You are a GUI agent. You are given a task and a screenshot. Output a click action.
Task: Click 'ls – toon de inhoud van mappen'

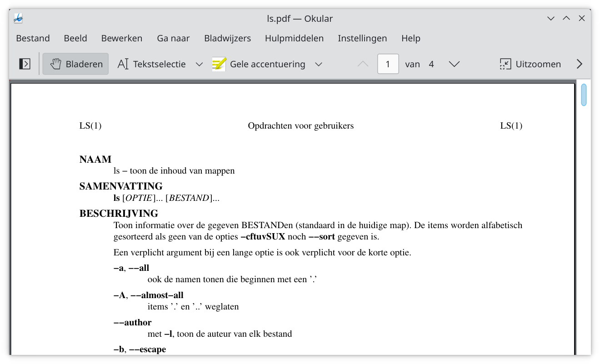point(174,171)
